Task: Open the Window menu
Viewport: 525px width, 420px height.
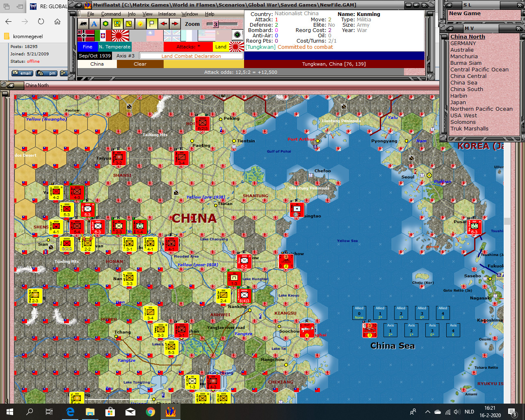Action: 190,14
